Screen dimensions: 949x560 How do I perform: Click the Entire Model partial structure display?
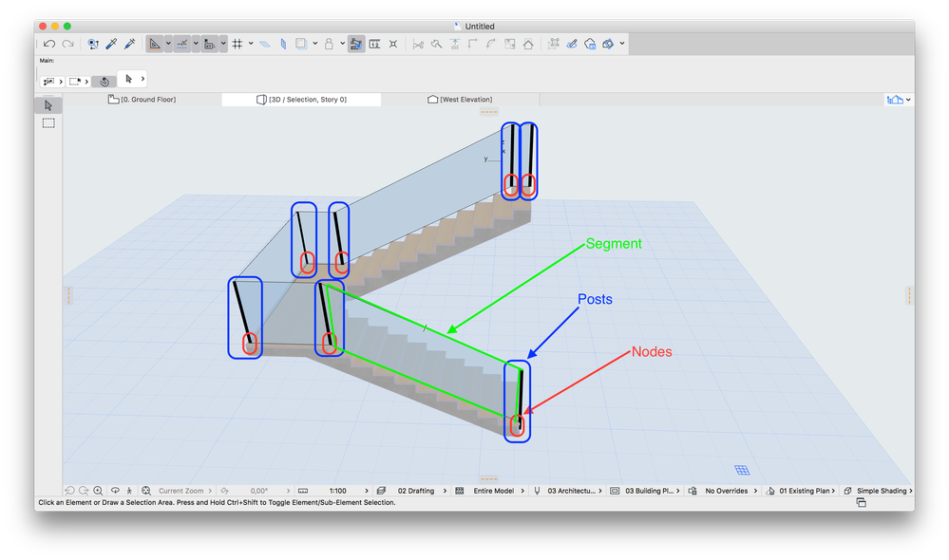(x=492, y=492)
